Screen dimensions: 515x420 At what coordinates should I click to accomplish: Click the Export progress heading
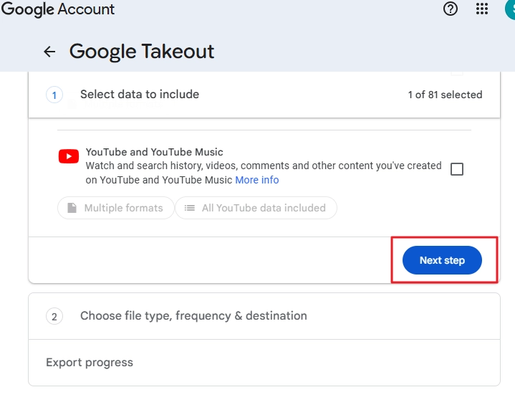point(90,363)
